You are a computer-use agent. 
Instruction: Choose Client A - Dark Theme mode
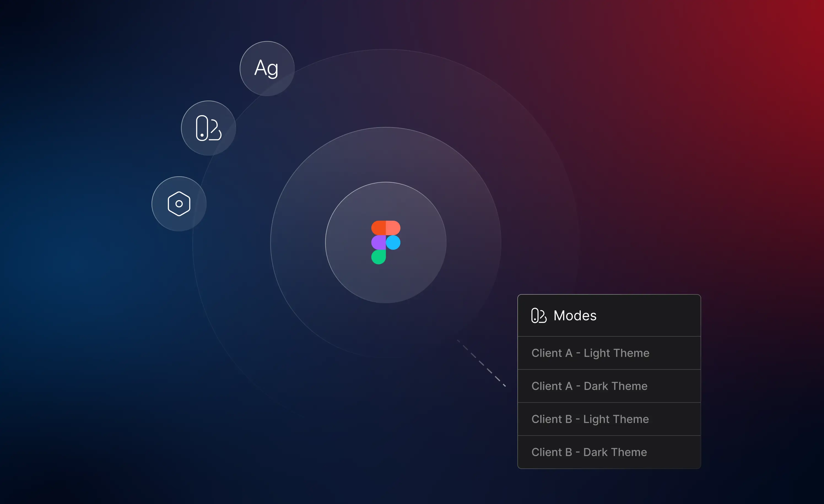(609, 386)
